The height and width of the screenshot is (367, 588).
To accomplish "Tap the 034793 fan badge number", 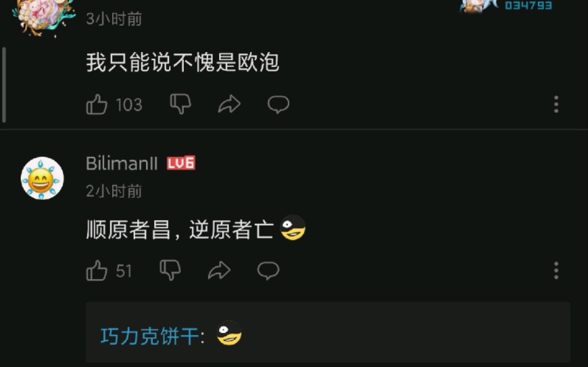I will [528, 5].
